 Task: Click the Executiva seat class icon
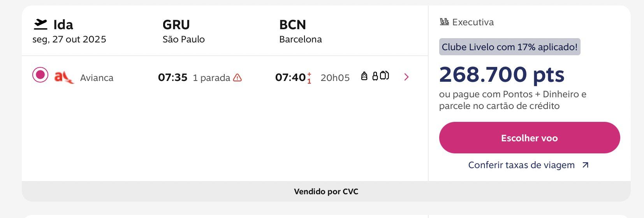click(x=444, y=22)
